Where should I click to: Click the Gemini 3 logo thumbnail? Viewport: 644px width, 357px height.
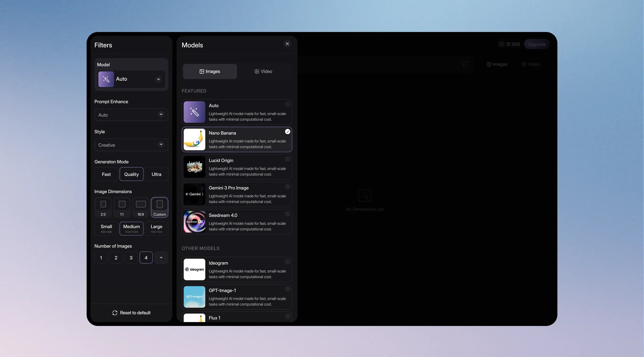(x=194, y=194)
